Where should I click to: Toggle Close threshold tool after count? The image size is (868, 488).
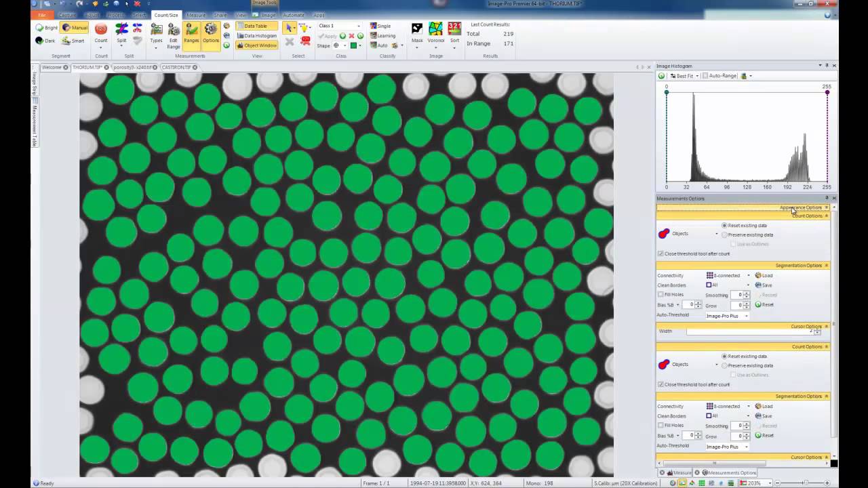click(x=660, y=253)
